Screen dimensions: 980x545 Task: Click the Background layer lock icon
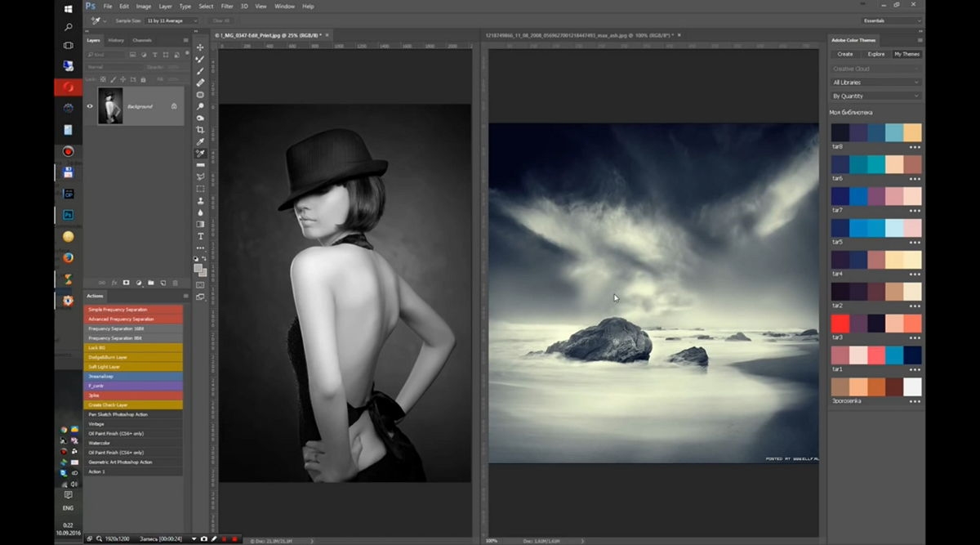(x=174, y=106)
